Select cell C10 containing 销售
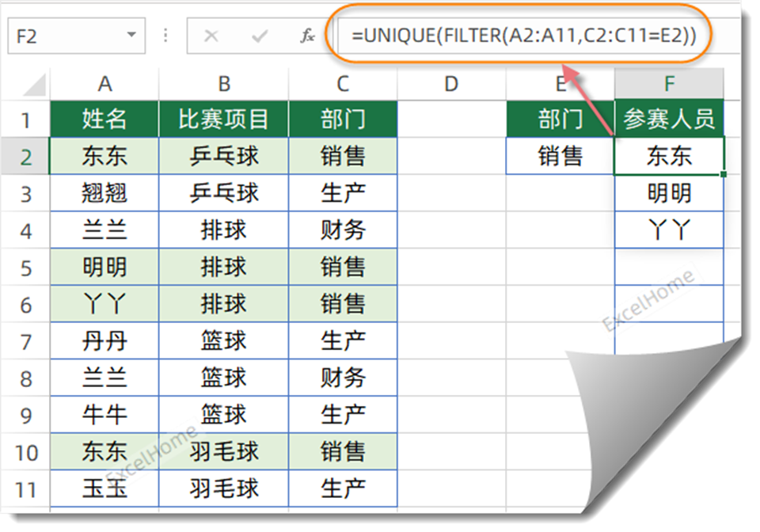760x532 pixels. tap(343, 451)
